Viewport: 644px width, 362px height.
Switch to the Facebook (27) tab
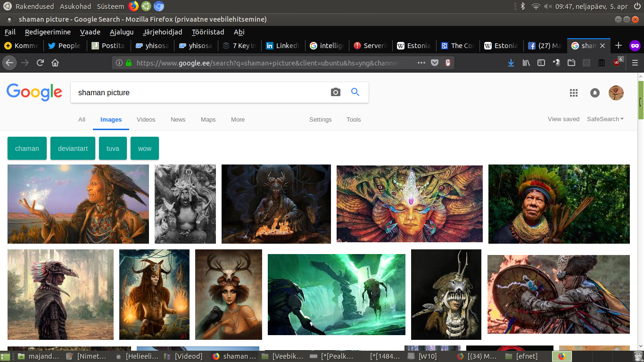coord(545,46)
